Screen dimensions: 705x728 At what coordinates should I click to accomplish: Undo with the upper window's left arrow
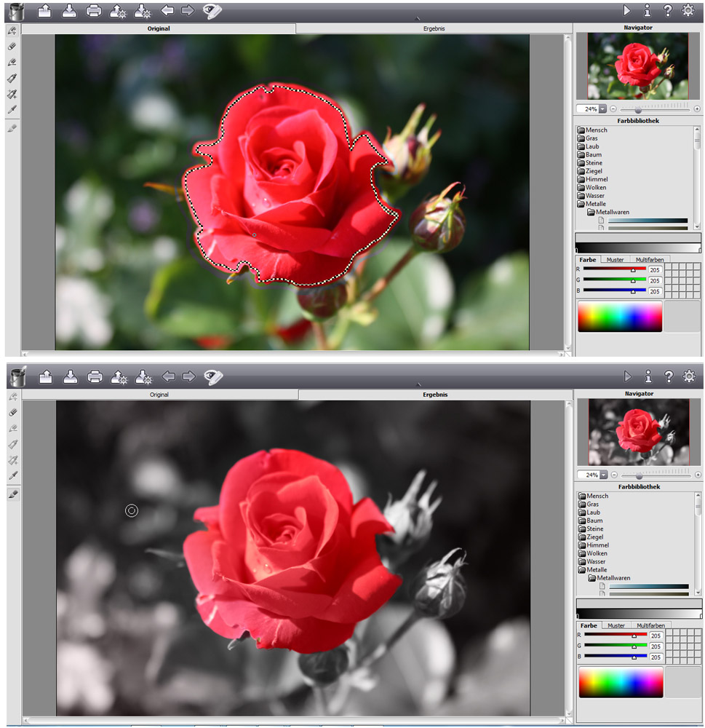click(167, 10)
